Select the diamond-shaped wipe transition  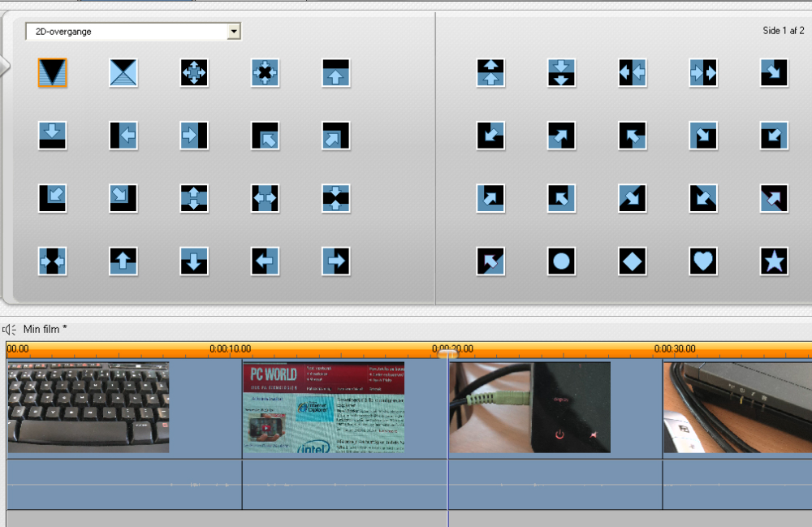633,261
